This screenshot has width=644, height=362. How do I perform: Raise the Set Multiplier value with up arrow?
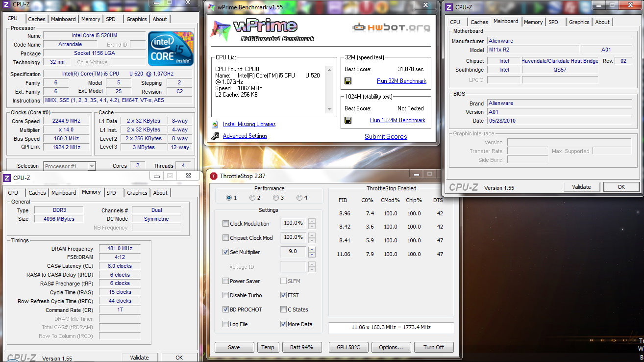coord(312,249)
